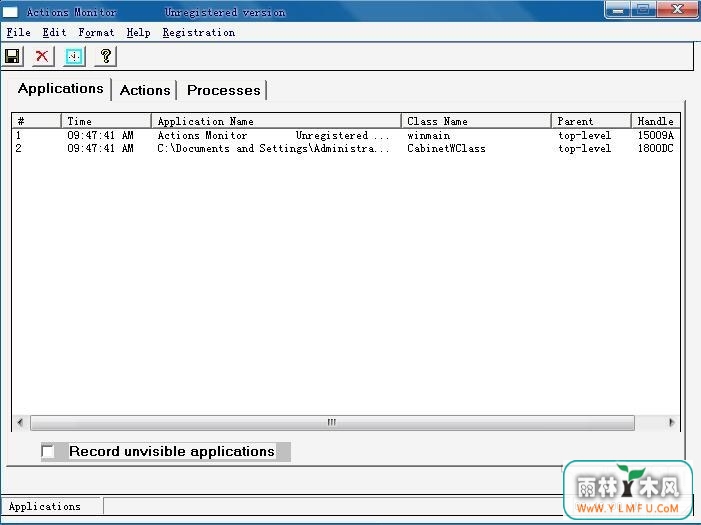Switch to the Processes tab
The width and height of the screenshot is (701, 525).
pyautogui.click(x=224, y=90)
